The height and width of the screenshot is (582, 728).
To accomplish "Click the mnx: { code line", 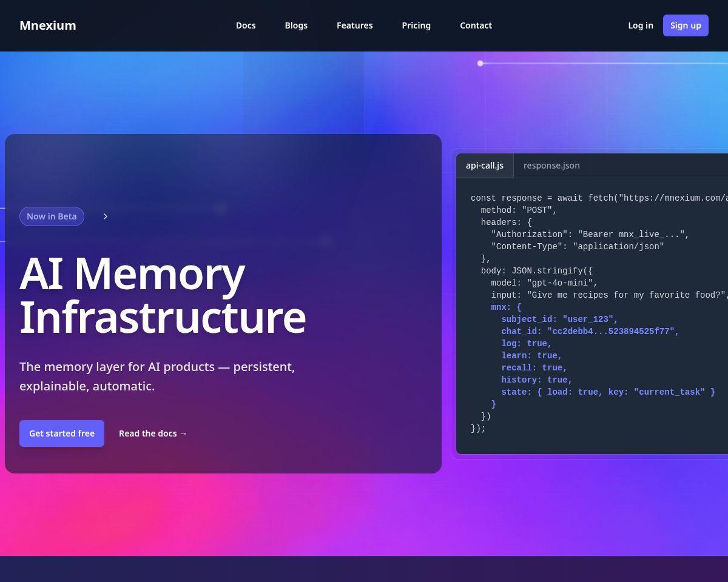I will tap(506, 307).
